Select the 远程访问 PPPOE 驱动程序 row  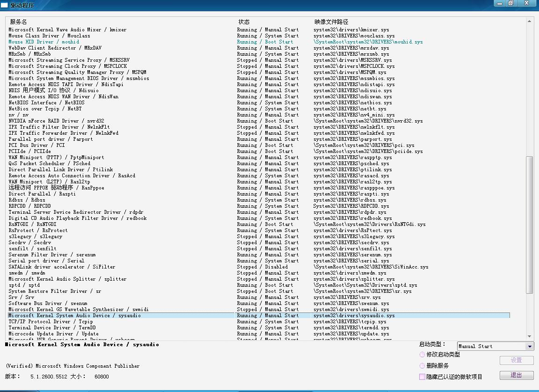pos(259,188)
